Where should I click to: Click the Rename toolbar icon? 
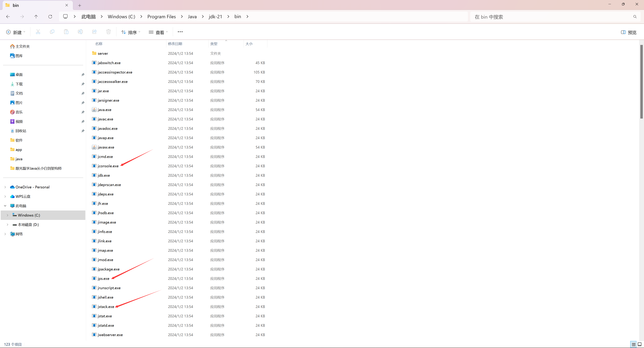tap(80, 32)
